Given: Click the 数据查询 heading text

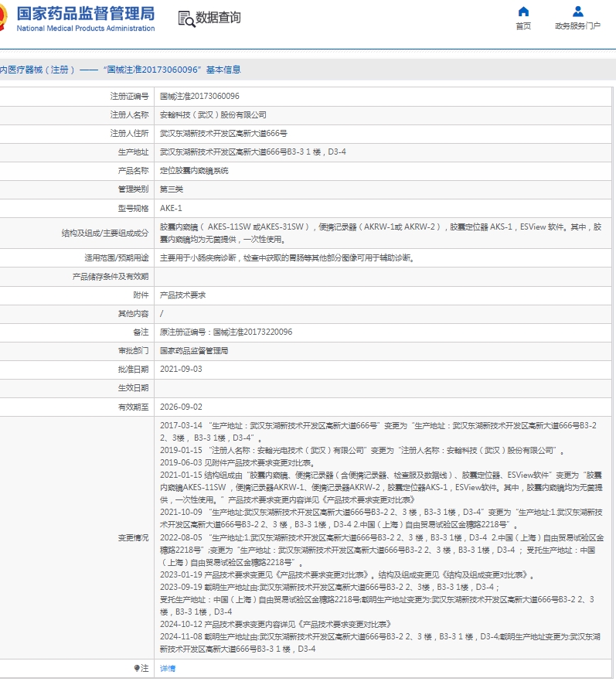Looking at the screenshot, I should point(218,18).
